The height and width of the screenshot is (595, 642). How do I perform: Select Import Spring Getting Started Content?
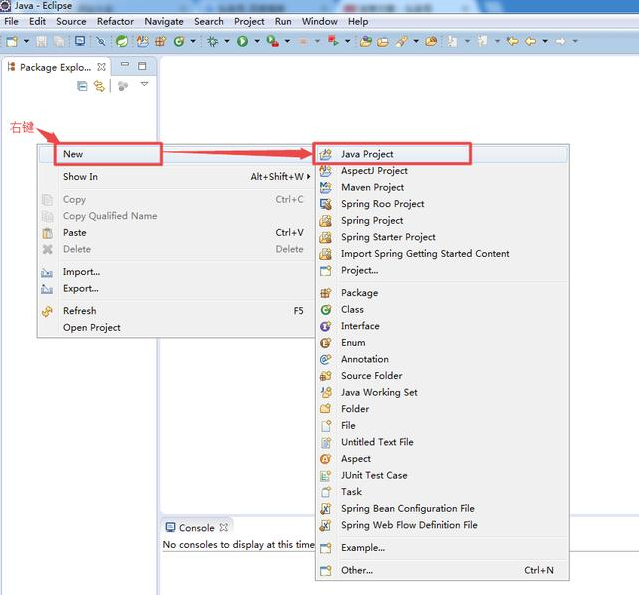442,254
